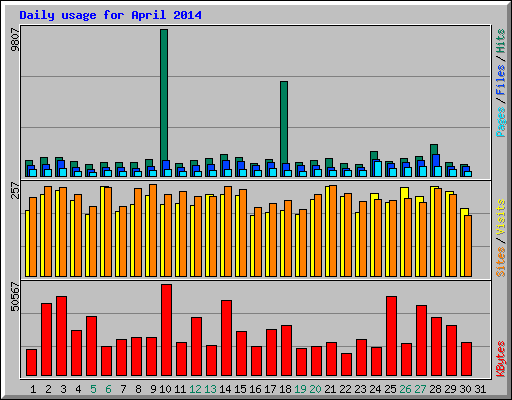
Task: Click the green weekend day 26 label
Action: [405, 389]
